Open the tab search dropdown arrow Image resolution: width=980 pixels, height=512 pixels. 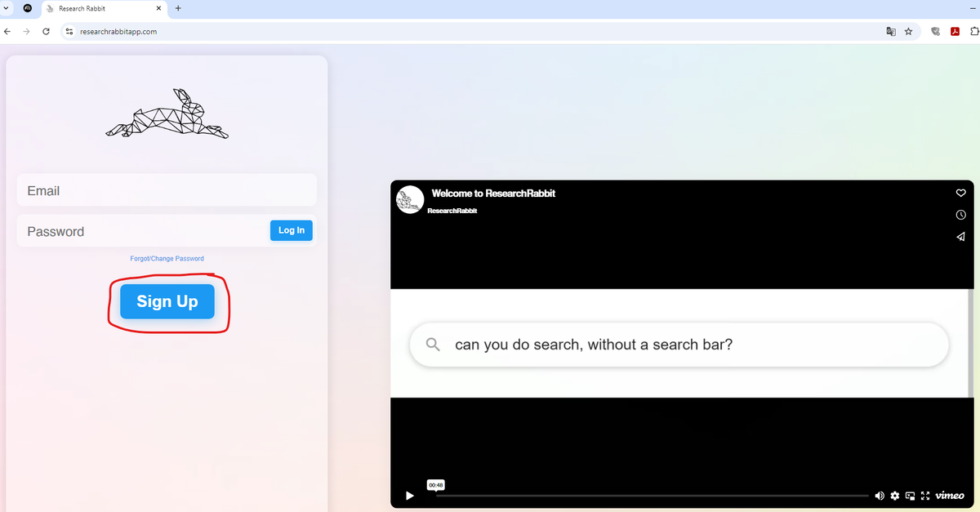[x=7, y=8]
